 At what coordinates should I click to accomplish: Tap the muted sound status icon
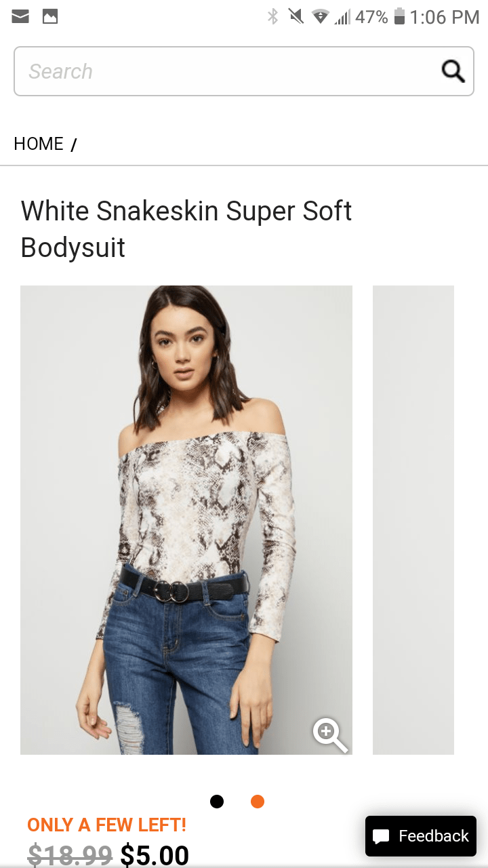[x=296, y=16]
